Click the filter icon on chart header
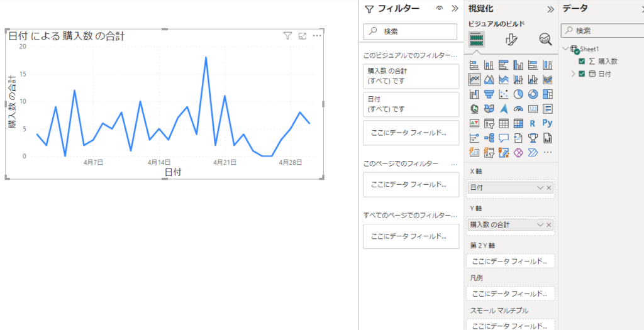This screenshot has height=330, width=644. coord(287,36)
